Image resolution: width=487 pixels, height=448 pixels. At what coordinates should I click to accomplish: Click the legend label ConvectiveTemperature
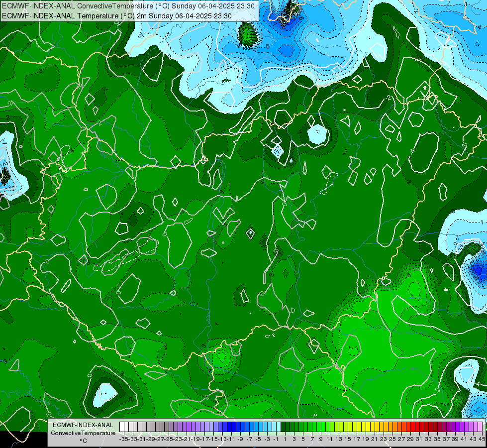point(83,433)
